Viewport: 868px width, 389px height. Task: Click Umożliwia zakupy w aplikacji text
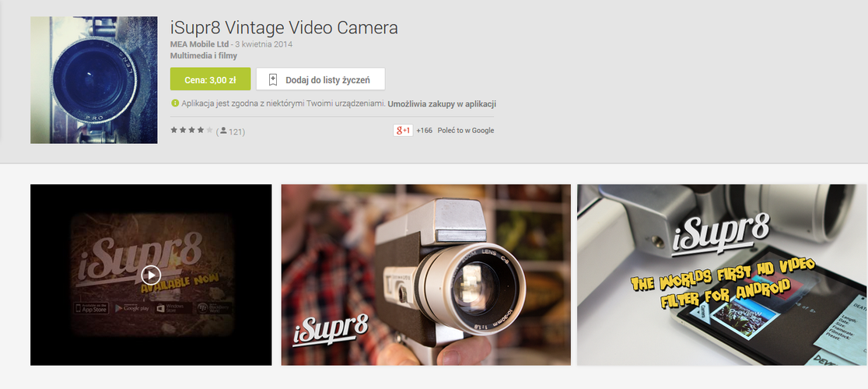tap(442, 103)
